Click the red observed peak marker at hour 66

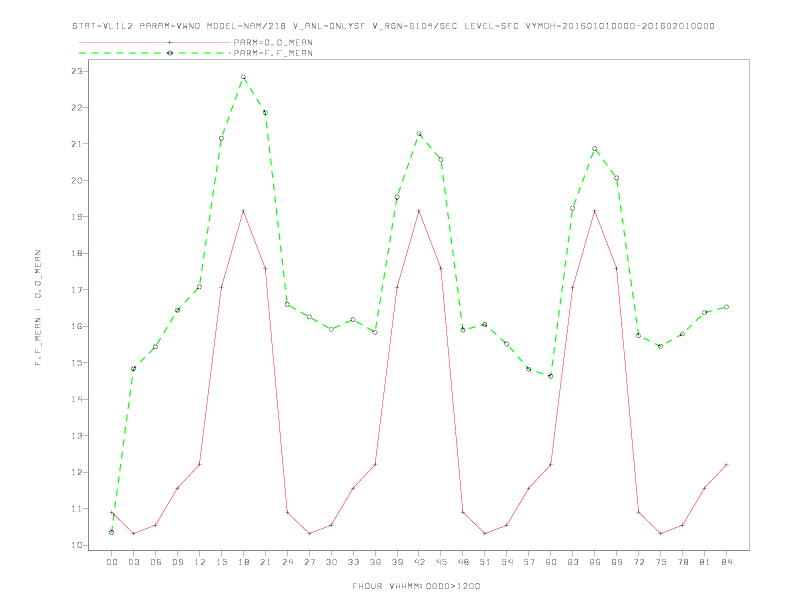(x=595, y=211)
